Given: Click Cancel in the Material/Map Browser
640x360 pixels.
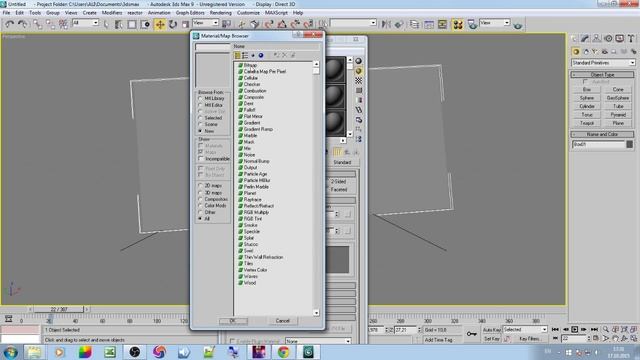Looking at the screenshot, I should click(x=282, y=321).
